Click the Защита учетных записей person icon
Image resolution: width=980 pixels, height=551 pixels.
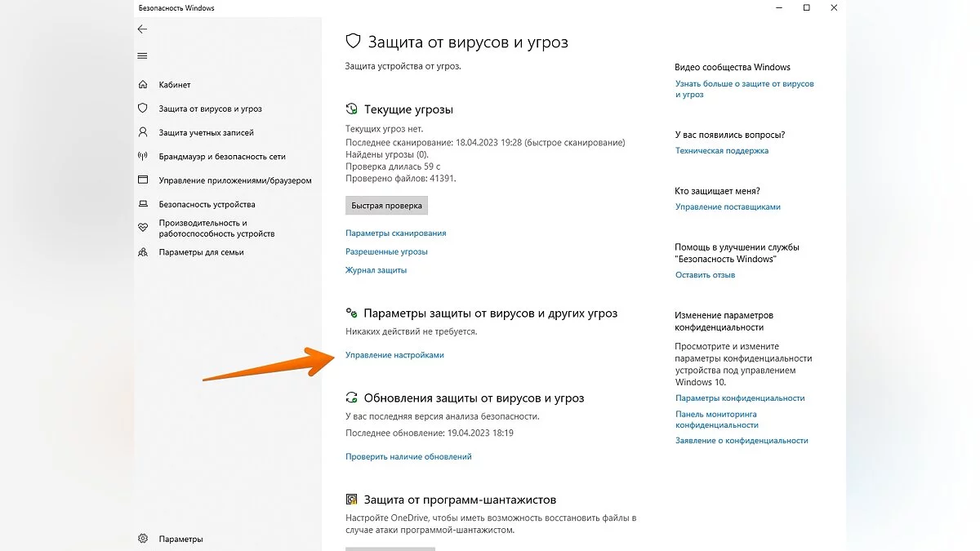(x=143, y=132)
